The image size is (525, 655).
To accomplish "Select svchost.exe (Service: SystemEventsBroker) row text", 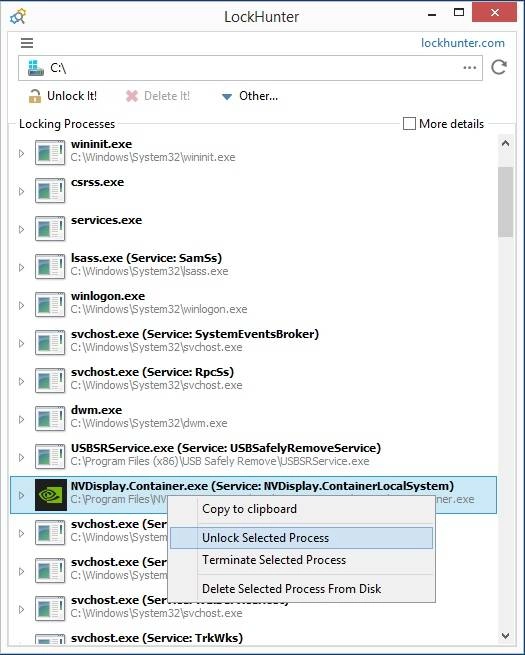I will (195, 334).
